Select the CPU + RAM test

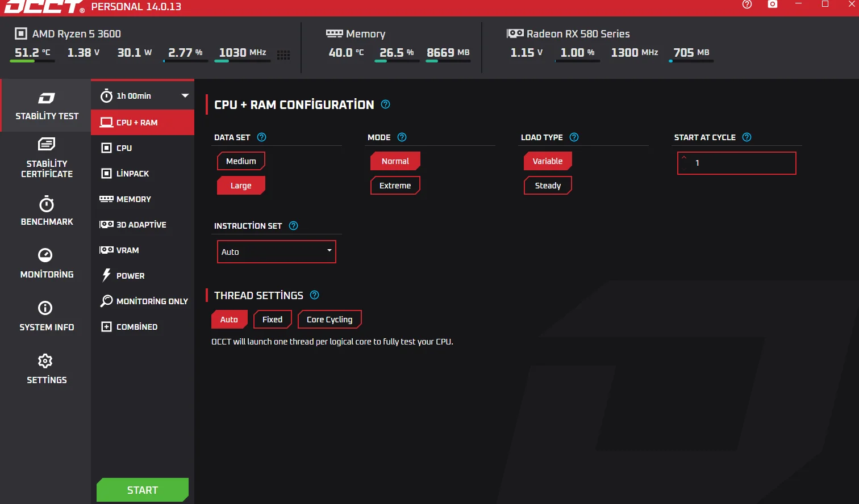coord(143,123)
